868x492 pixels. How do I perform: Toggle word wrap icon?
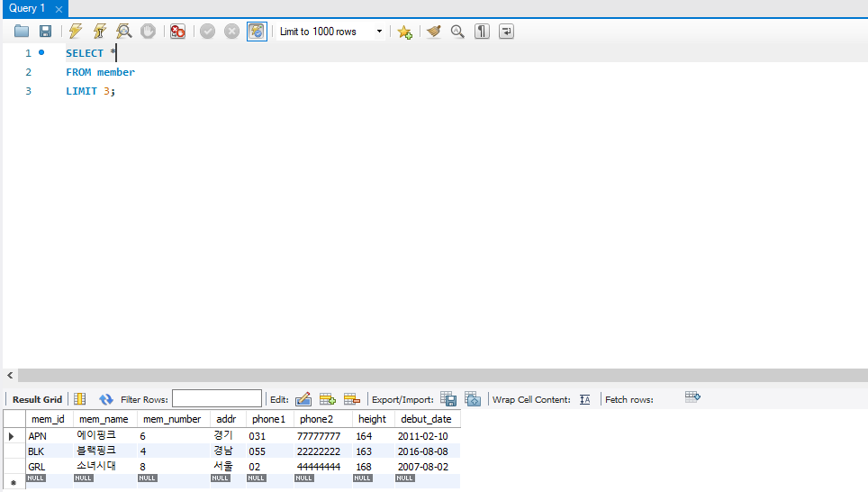click(507, 32)
